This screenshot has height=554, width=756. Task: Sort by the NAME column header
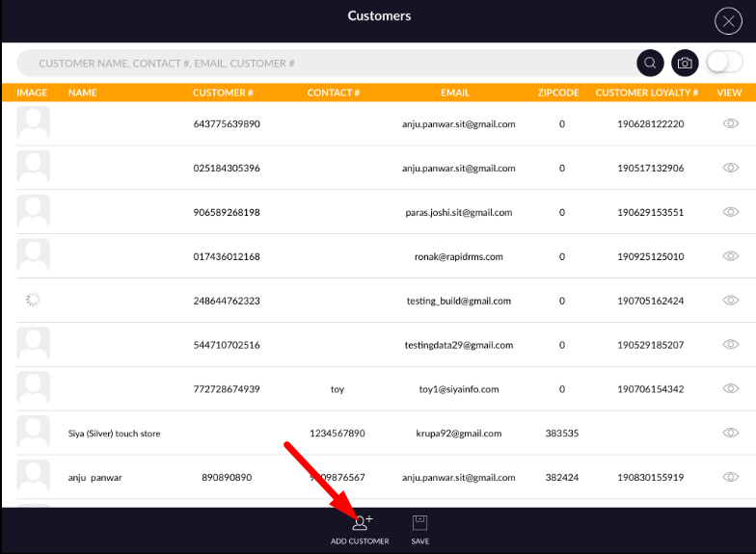83,92
